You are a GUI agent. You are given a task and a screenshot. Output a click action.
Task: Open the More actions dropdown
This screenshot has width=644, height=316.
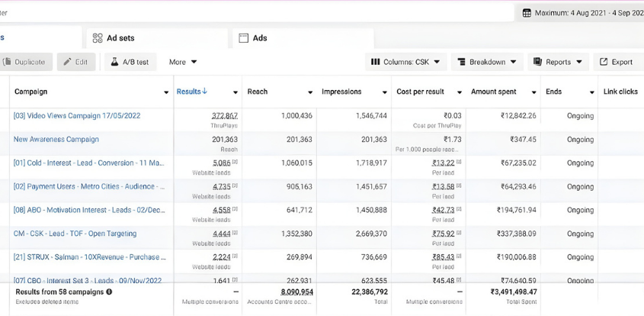point(183,62)
